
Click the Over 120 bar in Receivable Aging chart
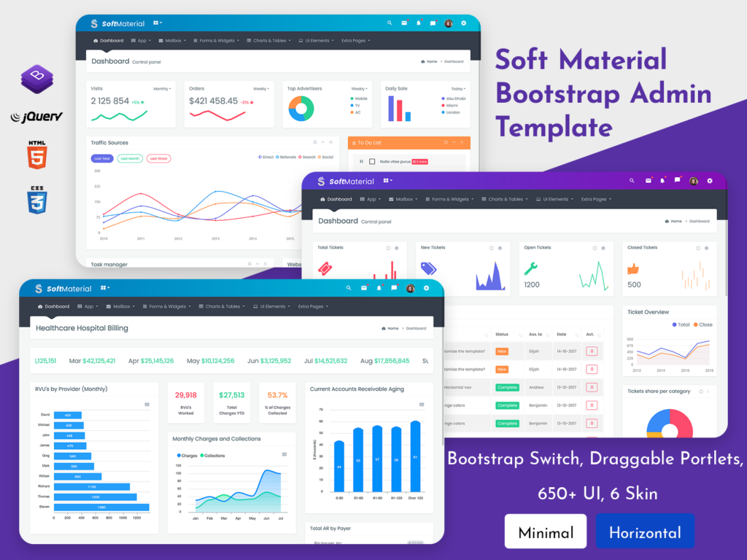point(415,456)
